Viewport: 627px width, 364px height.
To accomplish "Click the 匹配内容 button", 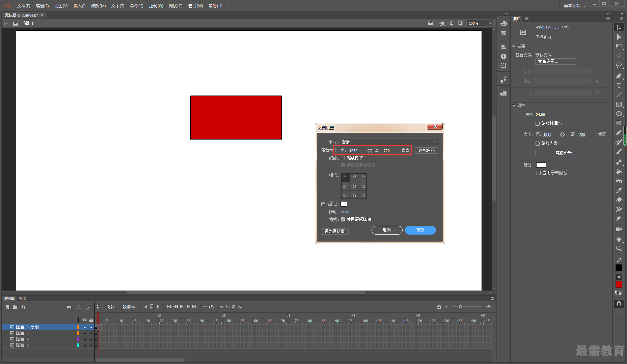I will [x=427, y=151].
